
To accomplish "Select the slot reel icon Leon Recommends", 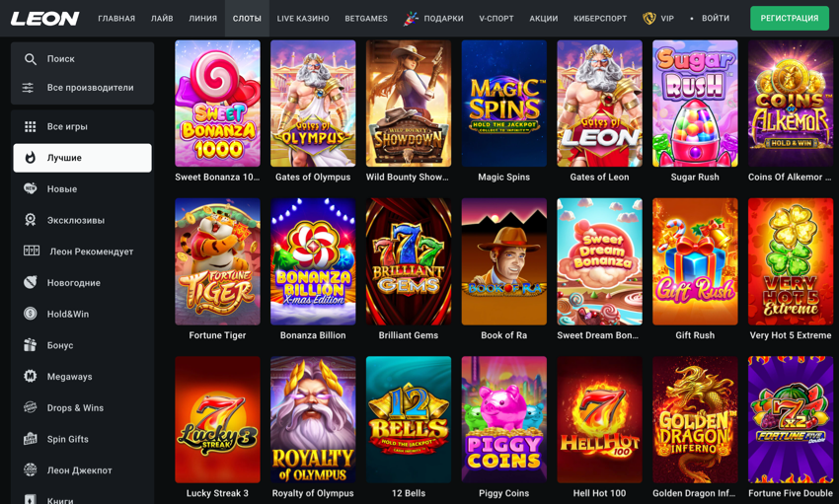I will point(32,251).
